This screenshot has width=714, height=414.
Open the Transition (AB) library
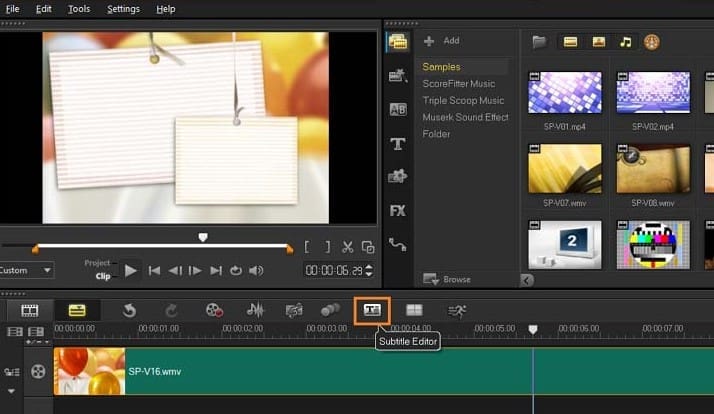point(397,110)
